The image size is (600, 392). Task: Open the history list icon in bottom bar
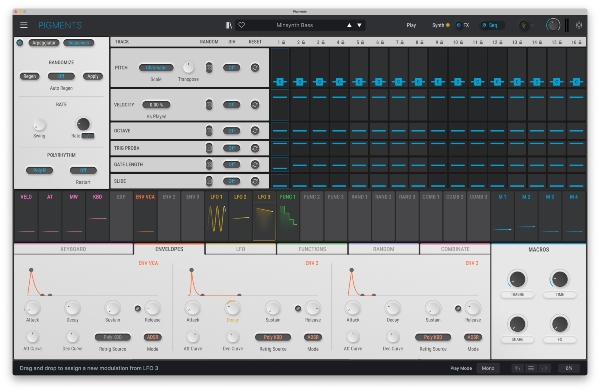[x=531, y=368]
